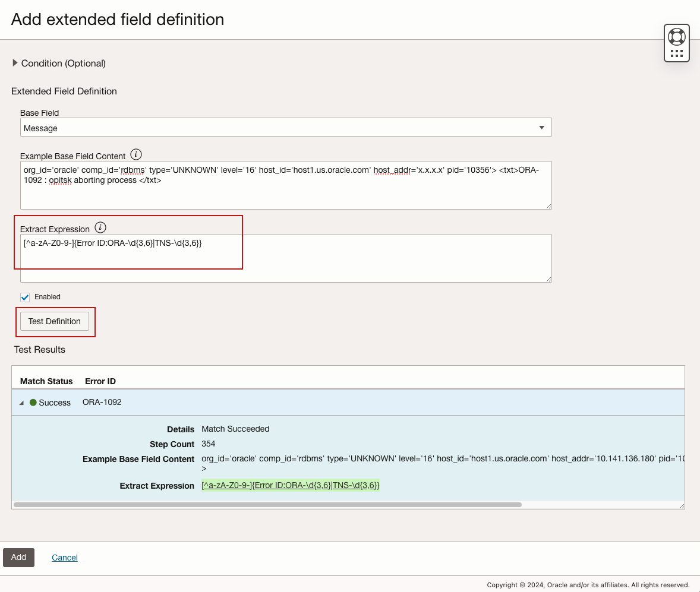Screen dimensions: 700x592
Task: Click the Match Status column header
Action: [46, 381]
